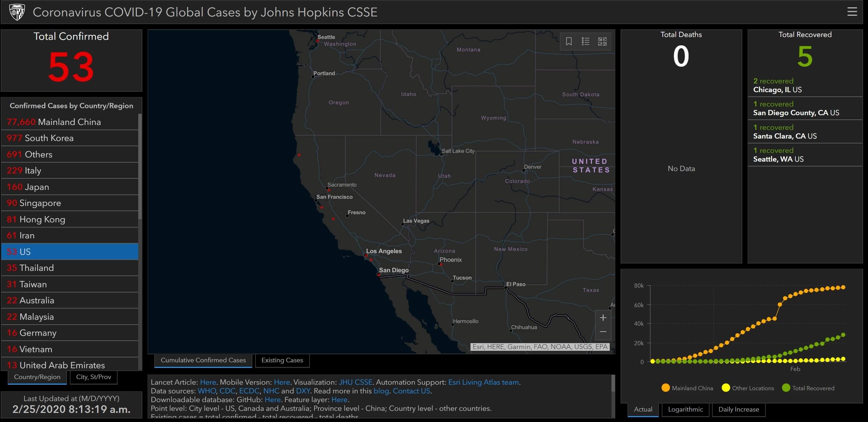Switch to City, St/Prov list tab
The image size is (868, 422).
[94, 377]
